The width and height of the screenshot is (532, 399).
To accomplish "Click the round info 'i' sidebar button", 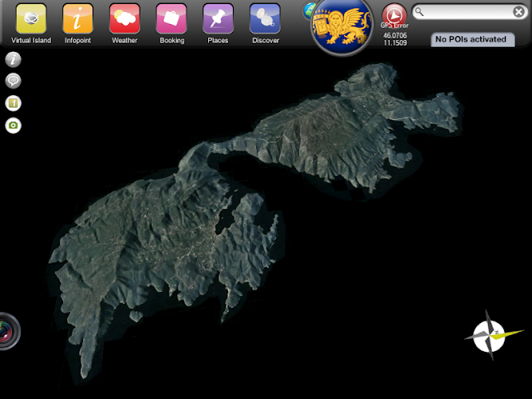I will tap(14, 60).
